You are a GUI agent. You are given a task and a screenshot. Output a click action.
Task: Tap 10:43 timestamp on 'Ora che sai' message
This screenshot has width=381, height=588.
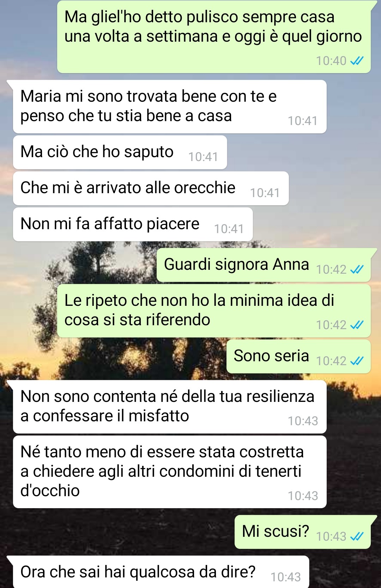pyautogui.click(x=285, y=577)
